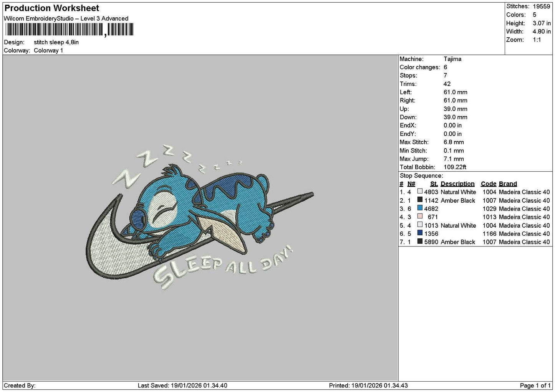
Task: Click 'Madeira Classic 40' in stop row 7
Action: [524, 242]
